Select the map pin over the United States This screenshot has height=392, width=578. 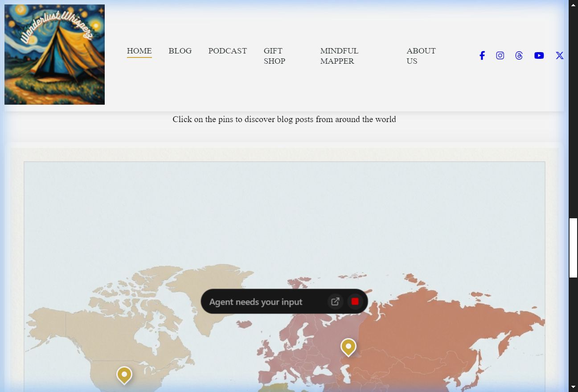coord(124,375)
